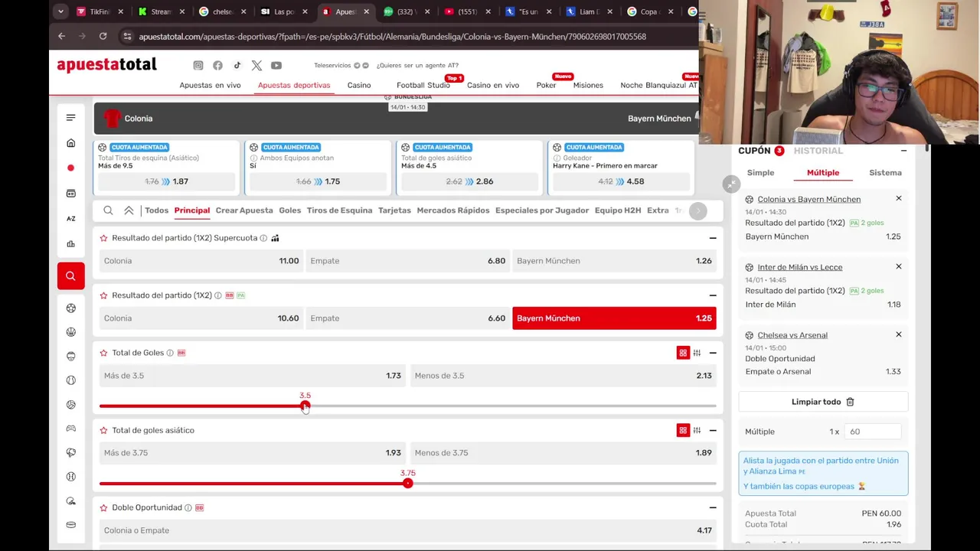Click sliders icon in Total de goles asiático
The height and width of the screenshot is (551, 980).
coord(697,430)
